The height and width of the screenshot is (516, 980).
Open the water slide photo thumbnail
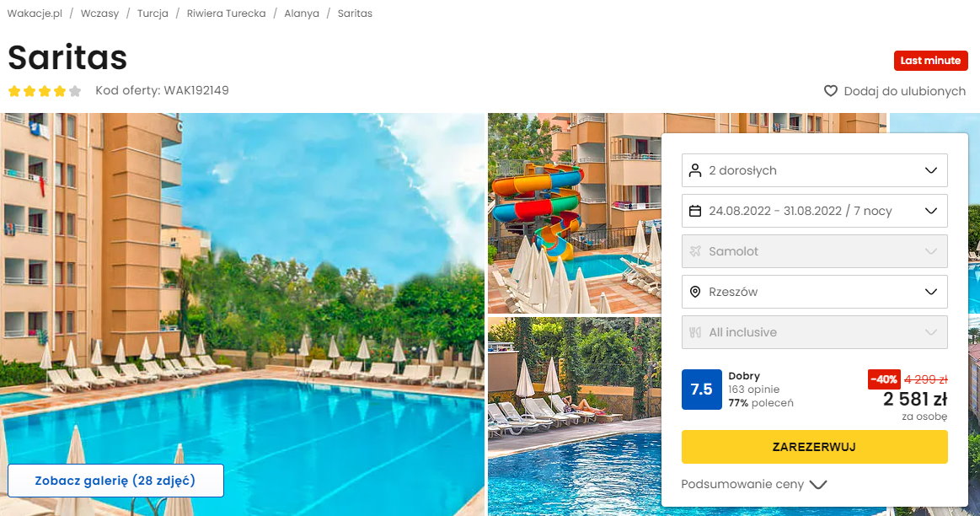(575, 213)
